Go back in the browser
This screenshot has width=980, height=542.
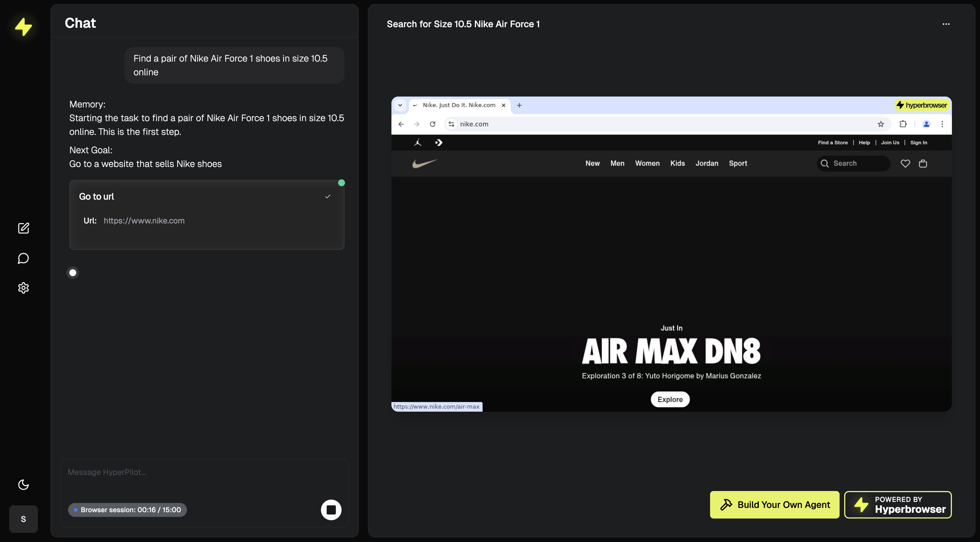401,124
